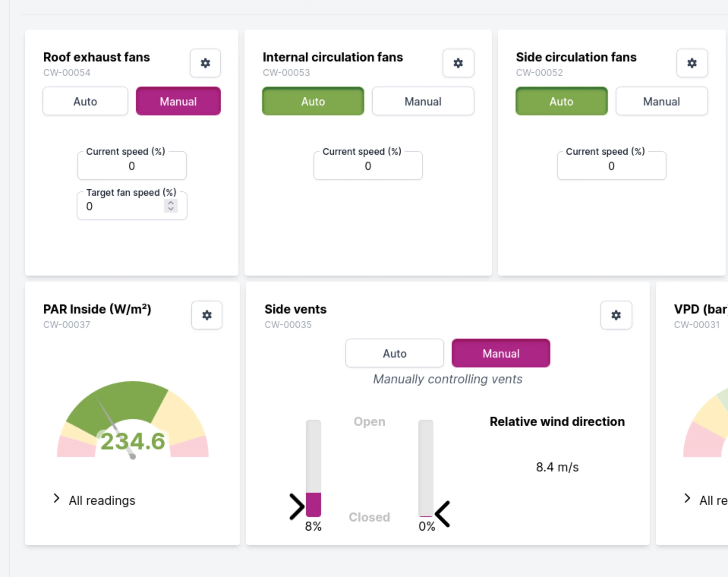This screenshot has width=728, height=577.
Task: Set Roof exhaust fans to Manual mode
Action: [x=178, y=101]
